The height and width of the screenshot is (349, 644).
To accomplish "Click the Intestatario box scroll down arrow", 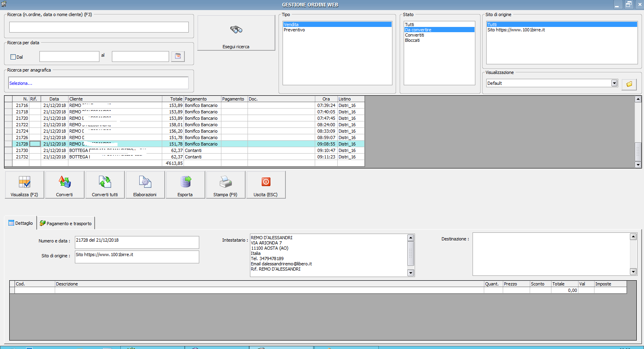I will 411,273.
